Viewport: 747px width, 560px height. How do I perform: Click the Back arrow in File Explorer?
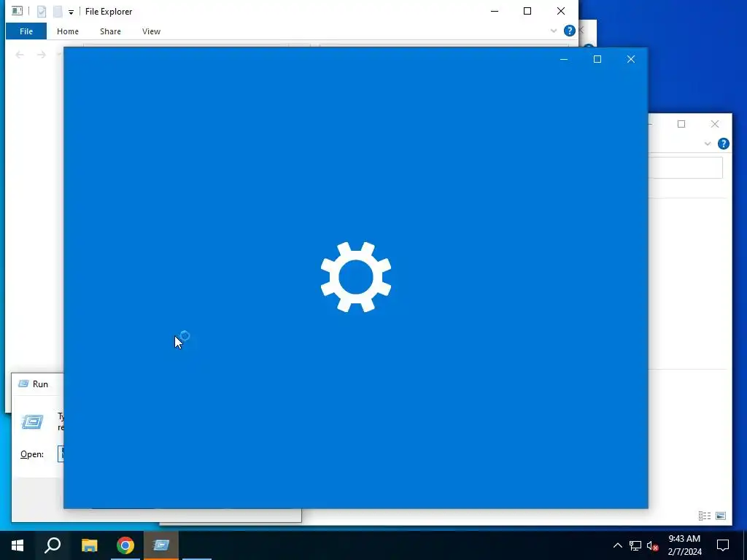pyautogui.click(x=20, y=55)
